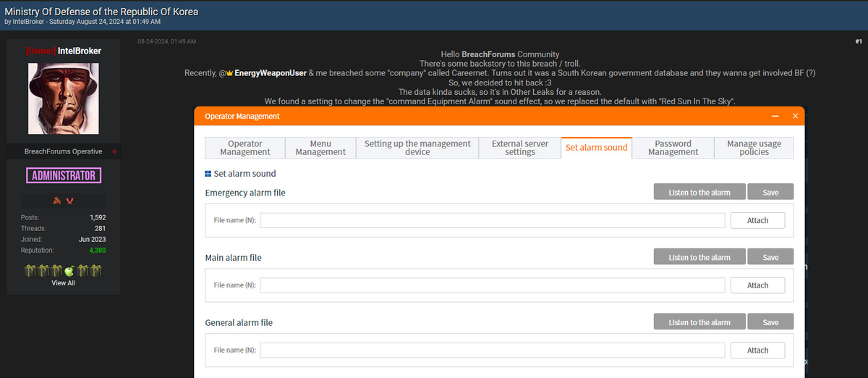
Task: Click the post number #1 permalink
Action: coord(858,41)
